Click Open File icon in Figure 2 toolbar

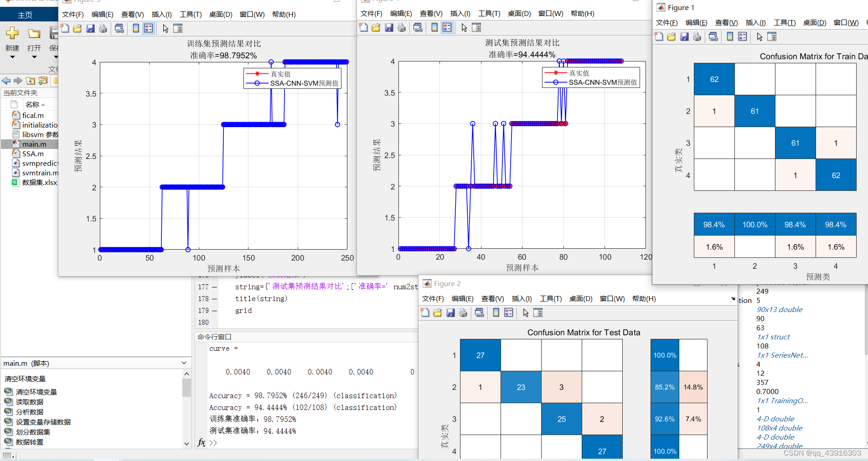438,312
